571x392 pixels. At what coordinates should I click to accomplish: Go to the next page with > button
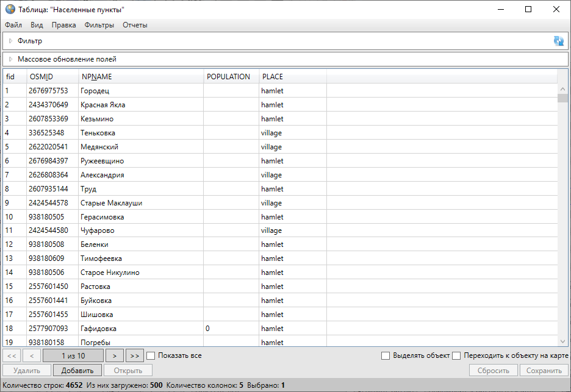pos(115,355)
